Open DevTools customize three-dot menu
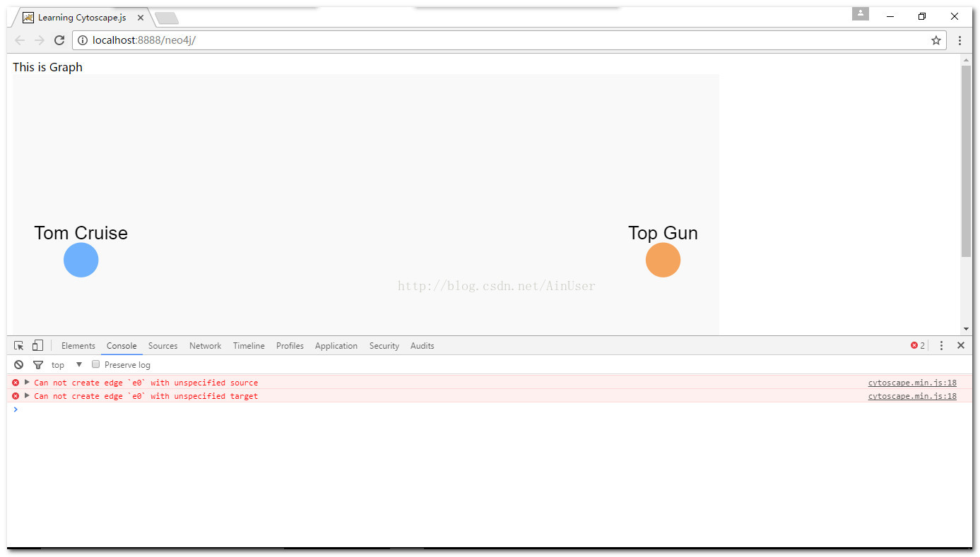 [x=941, y=345]
